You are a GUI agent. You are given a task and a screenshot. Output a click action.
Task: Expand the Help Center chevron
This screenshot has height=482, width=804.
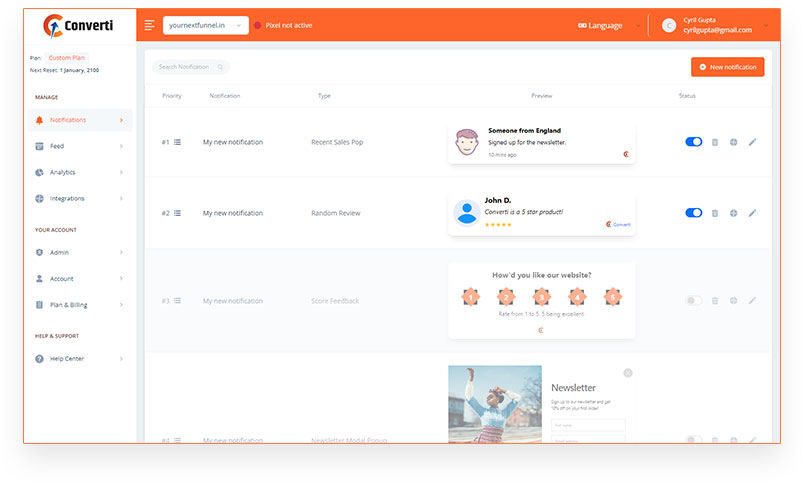point(122,358)
